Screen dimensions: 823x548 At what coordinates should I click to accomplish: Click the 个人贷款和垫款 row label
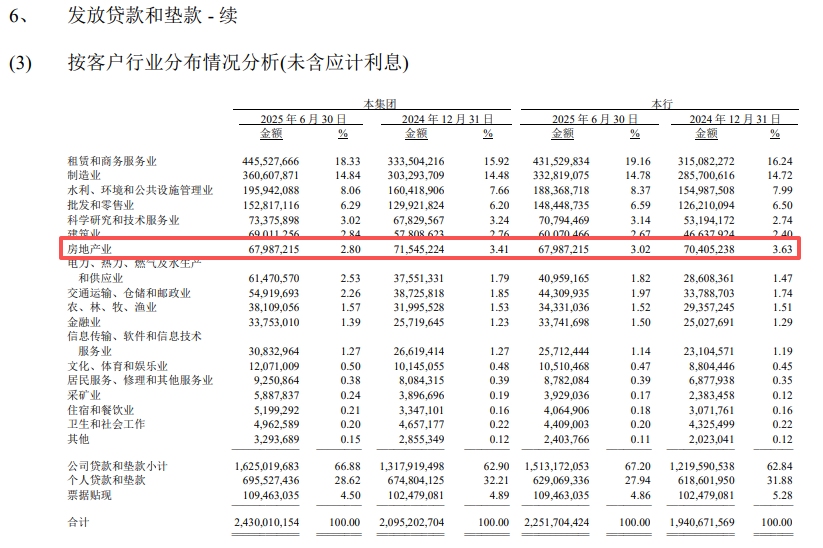(x=105, y=481)
